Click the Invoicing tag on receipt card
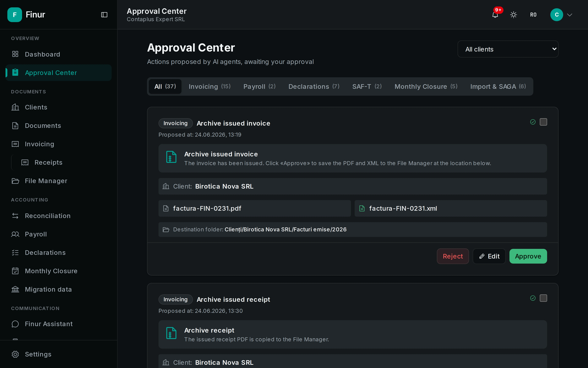The width and height of the screenshot is (588, 368). coord(175,300)
